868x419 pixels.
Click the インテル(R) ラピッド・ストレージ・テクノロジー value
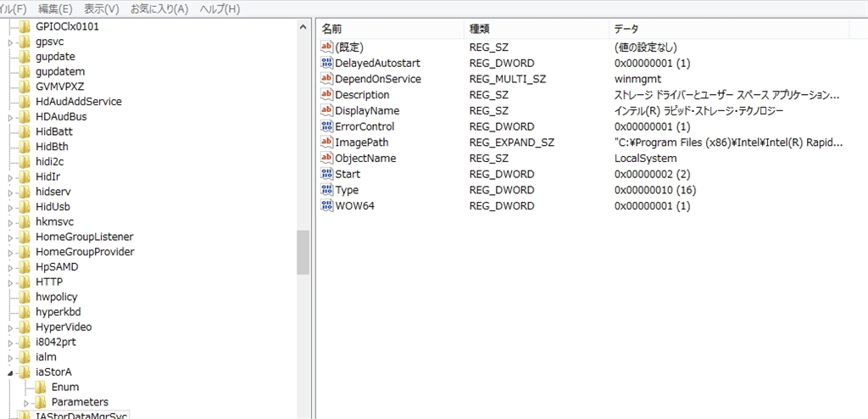point(698,110)
